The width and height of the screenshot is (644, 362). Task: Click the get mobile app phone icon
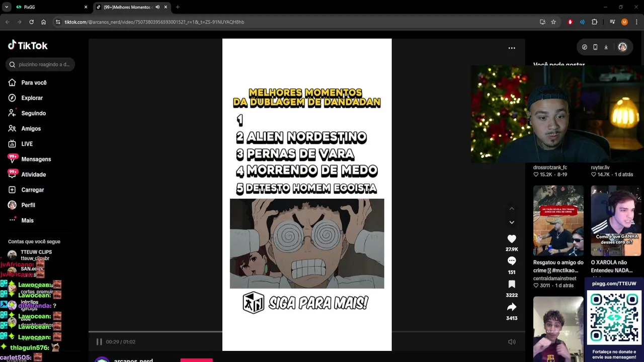(595, 47)
